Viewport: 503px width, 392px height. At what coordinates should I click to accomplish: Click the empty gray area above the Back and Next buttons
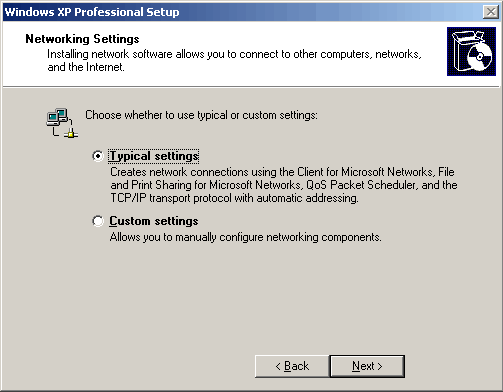point(251,300)
